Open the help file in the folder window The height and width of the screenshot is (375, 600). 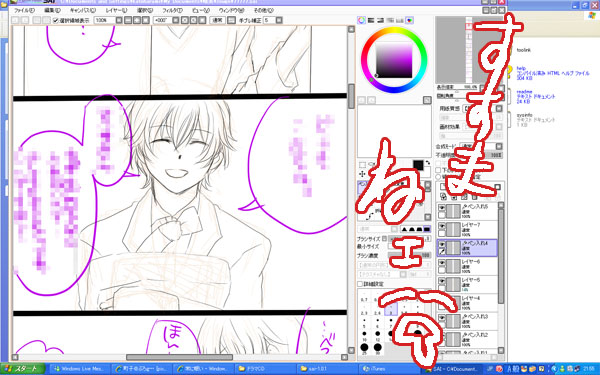[x=552, y=73]
